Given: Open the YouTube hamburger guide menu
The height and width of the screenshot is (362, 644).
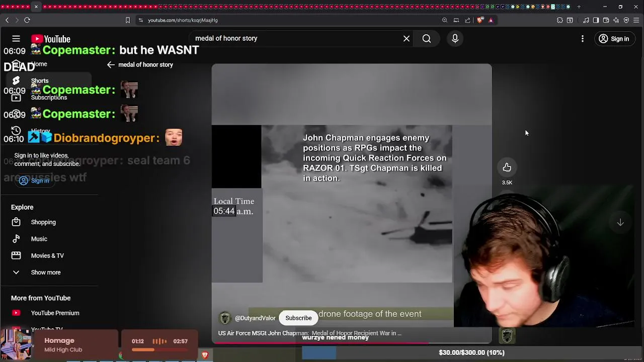Looking at the screenshot, I should pyautogui.click(x=16, y=39).
